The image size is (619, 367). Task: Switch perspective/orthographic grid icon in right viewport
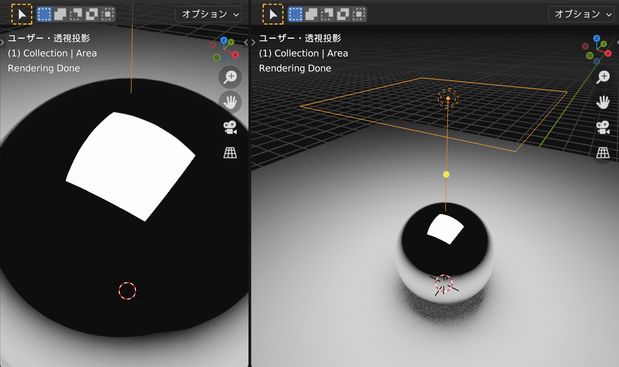pyautogui.click(x=603, y=153)
